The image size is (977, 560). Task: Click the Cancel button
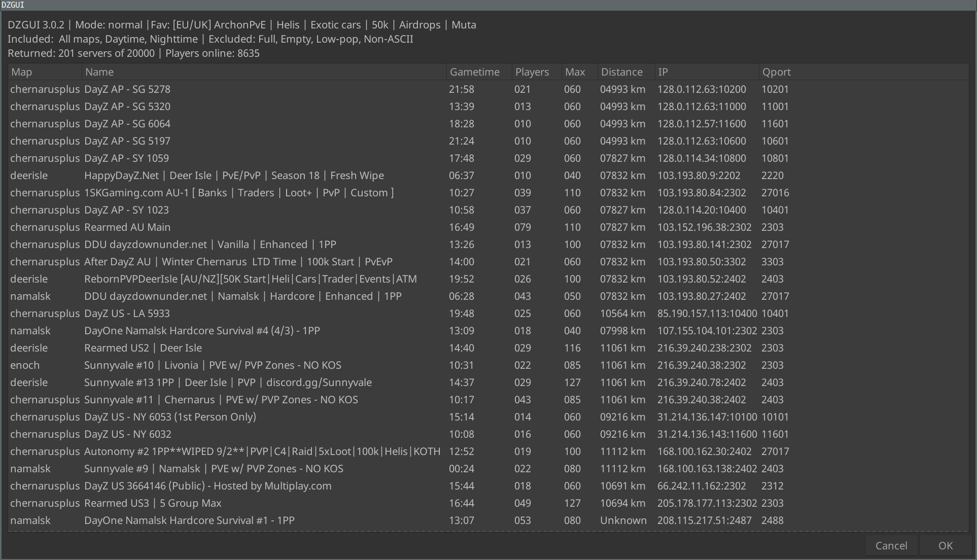tap(891, 545)
